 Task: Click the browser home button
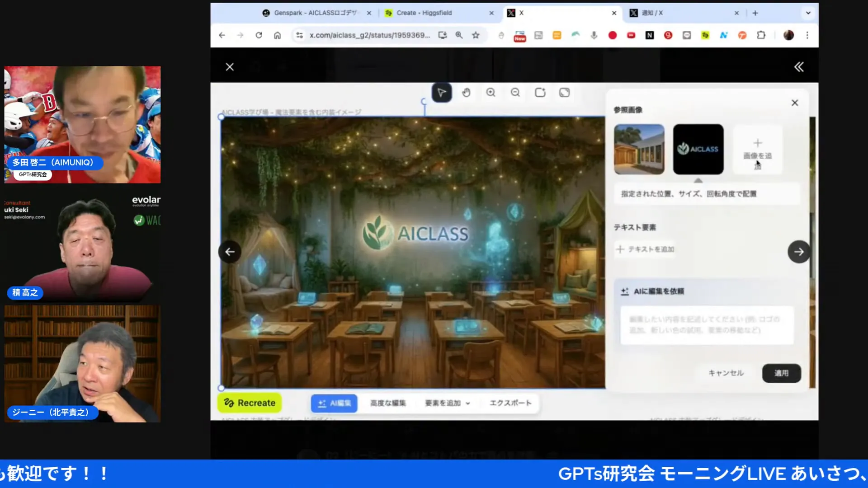[x=277, y=35]
